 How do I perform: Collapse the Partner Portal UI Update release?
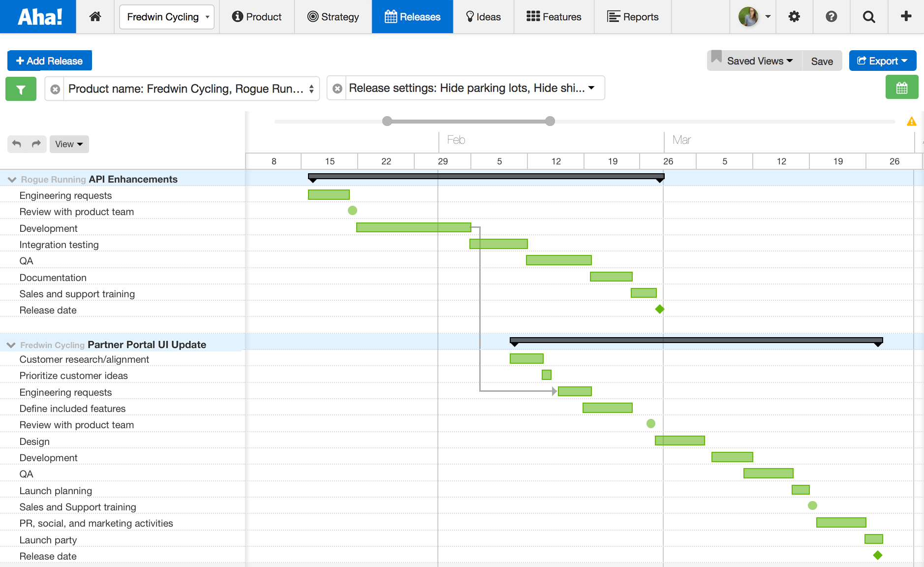click(11, 345)
